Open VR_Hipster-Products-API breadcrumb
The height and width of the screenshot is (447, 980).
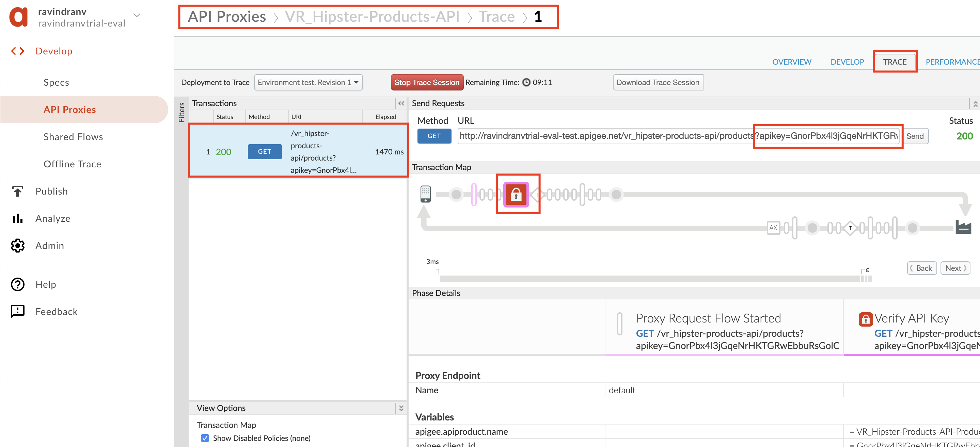point(372,17)
